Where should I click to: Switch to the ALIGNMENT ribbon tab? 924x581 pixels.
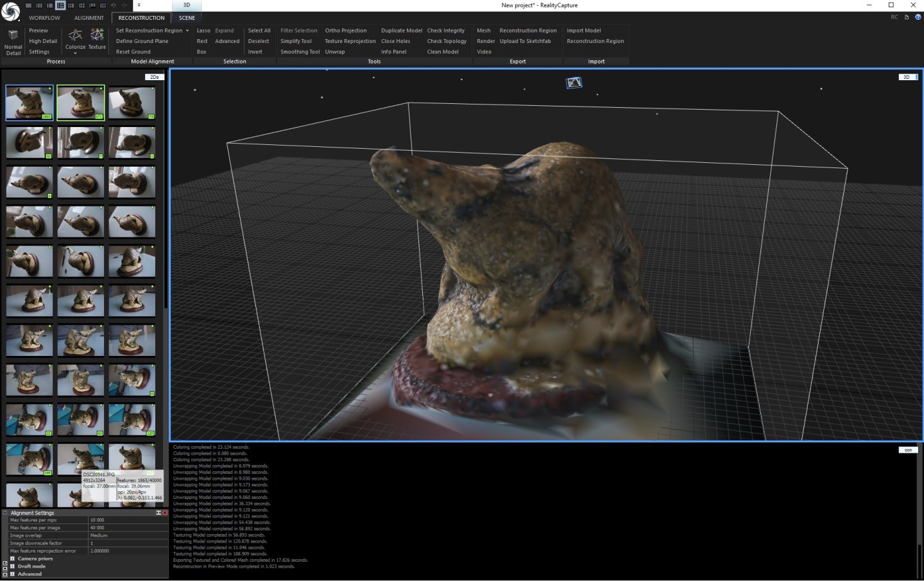[89, 18]
